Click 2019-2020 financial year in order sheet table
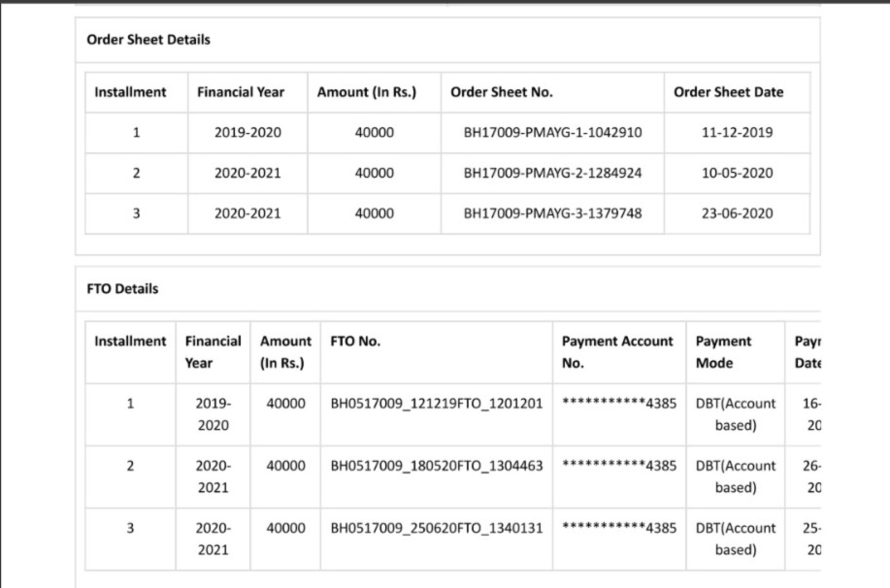Image resolution: width=890 pixels, height=588 pixels. coord(247,132)
